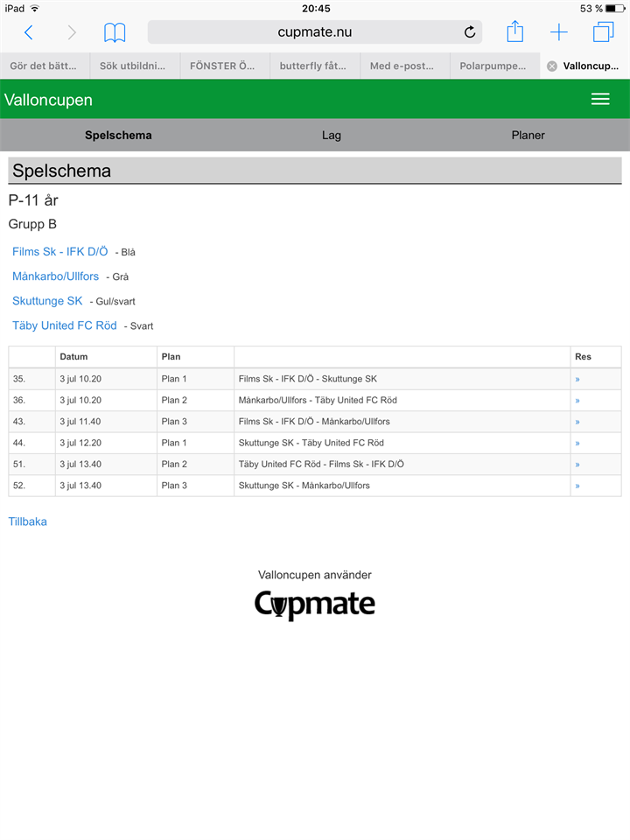The image size is (630, 840).
Task: Switch to the Planer tab
Action: point(528,136)
